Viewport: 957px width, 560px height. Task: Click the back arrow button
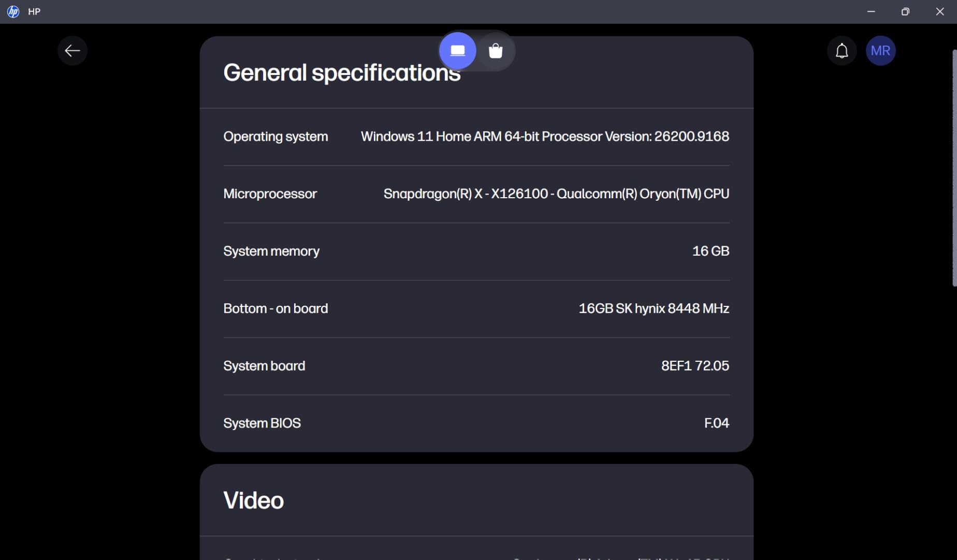[x=72, y=51]
